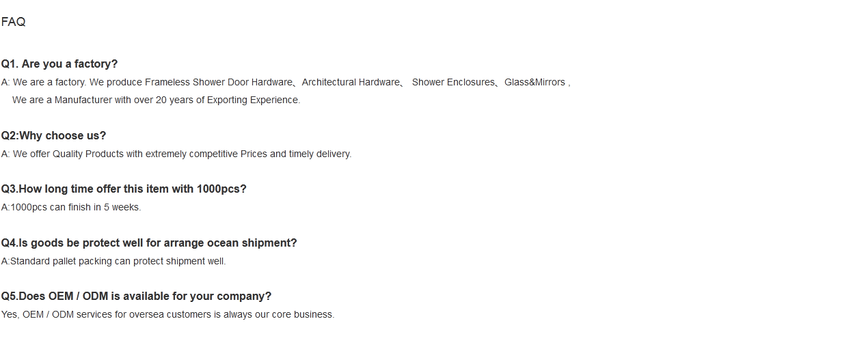The height and width of the screenshot is (345, 868).
Task: Click the "Shower Enclosures" text
Action: click(452, 83)
